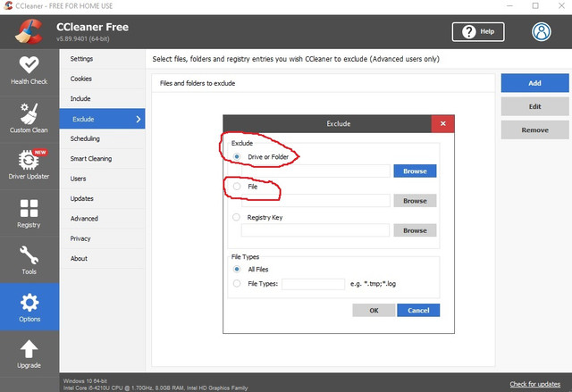Screen dimensions: 572x392
Task: Select the File Types radio option
Action: (x=237, y=283)
